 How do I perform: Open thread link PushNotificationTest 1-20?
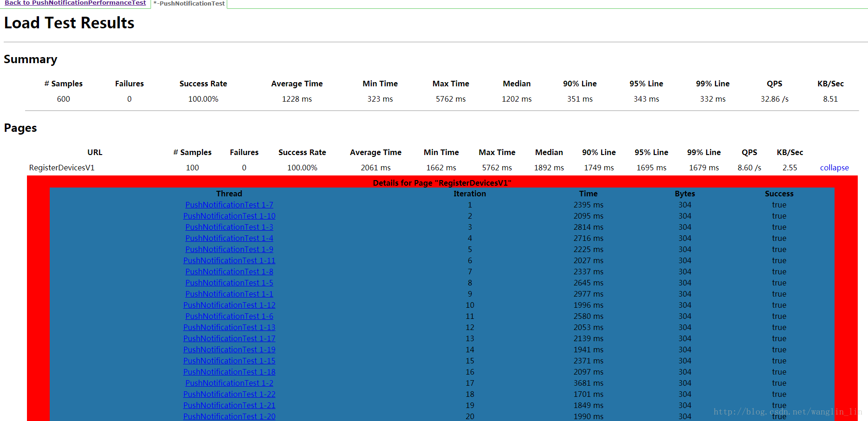229,416
